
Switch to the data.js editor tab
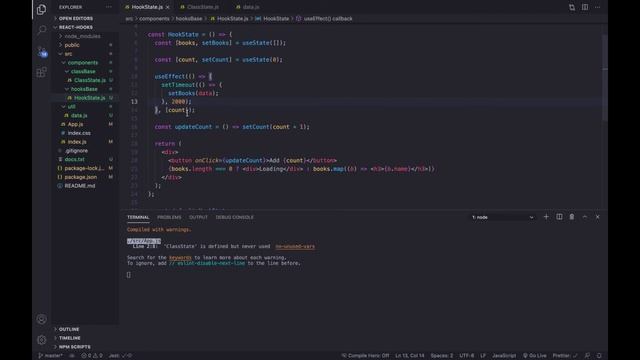(x=250, y=7)
